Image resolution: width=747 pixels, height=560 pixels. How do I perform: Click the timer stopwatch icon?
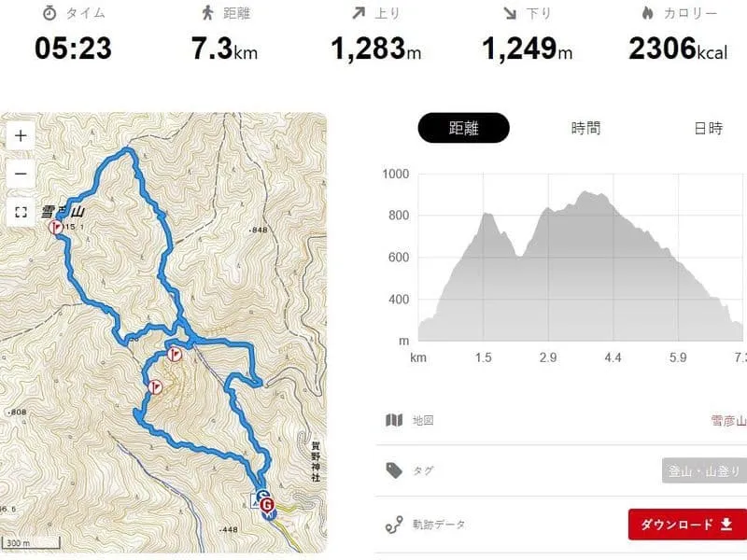point(49,14)
